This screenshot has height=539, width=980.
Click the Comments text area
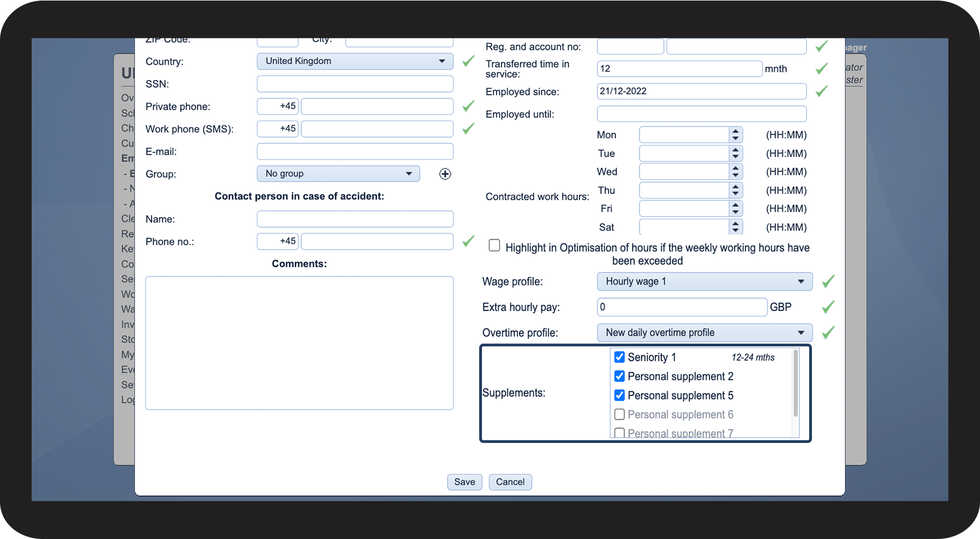[299, 343]
